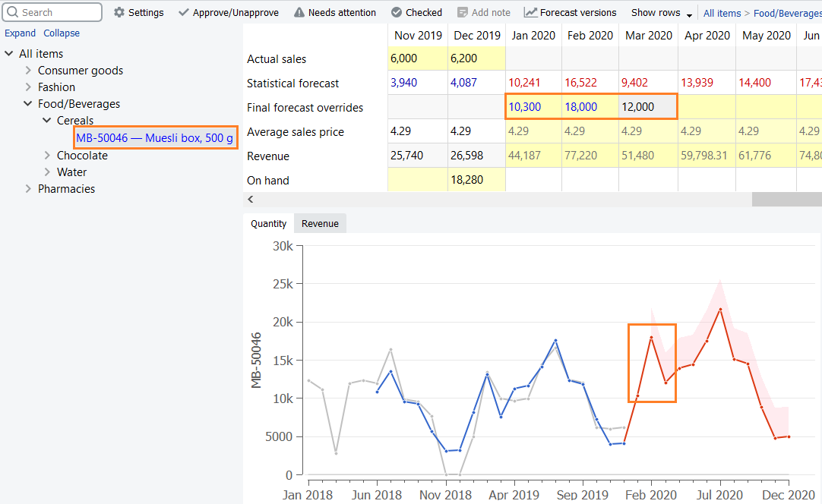Collapse the Cereals subcategory
Screen dimensions: 822x504
point(47,121)
